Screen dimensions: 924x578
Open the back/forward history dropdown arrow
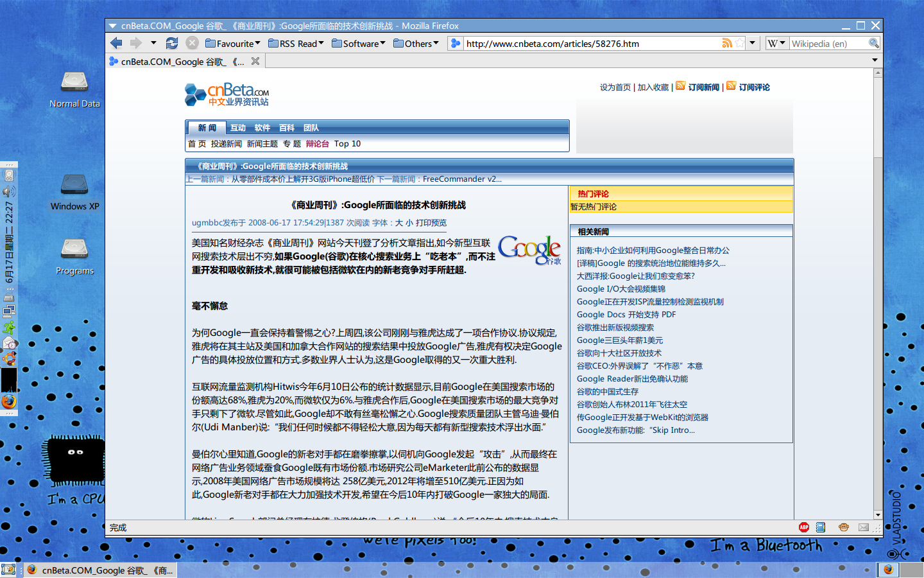(x=153, y=43)
